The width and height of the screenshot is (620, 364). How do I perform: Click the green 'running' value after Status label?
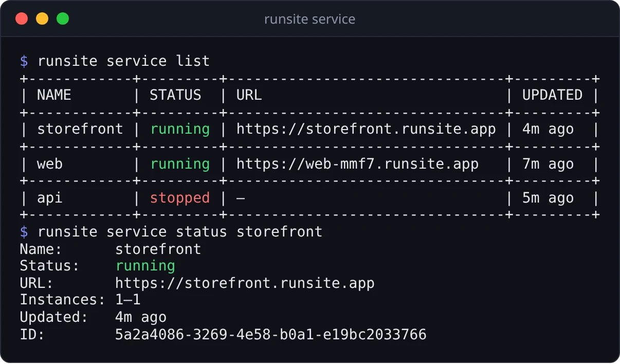pos(145,266)
